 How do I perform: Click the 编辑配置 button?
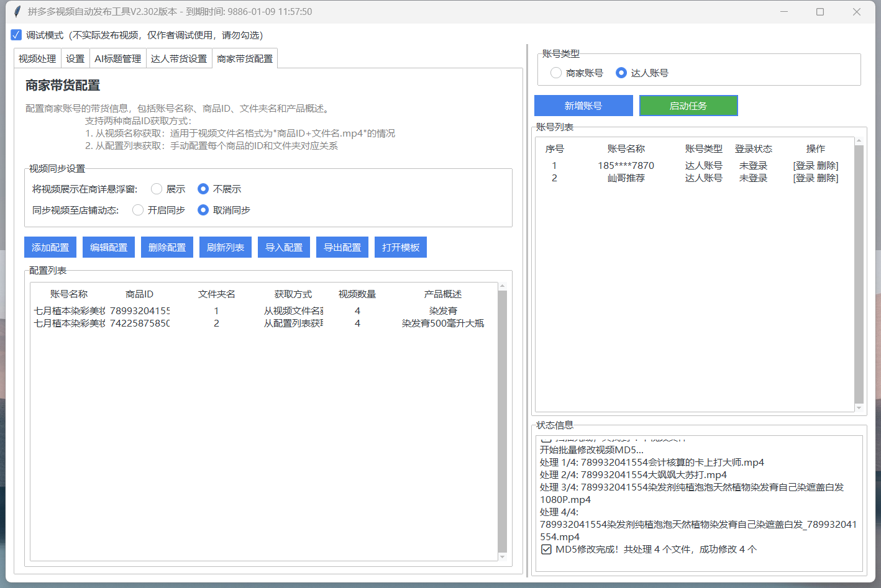[109, 247]
